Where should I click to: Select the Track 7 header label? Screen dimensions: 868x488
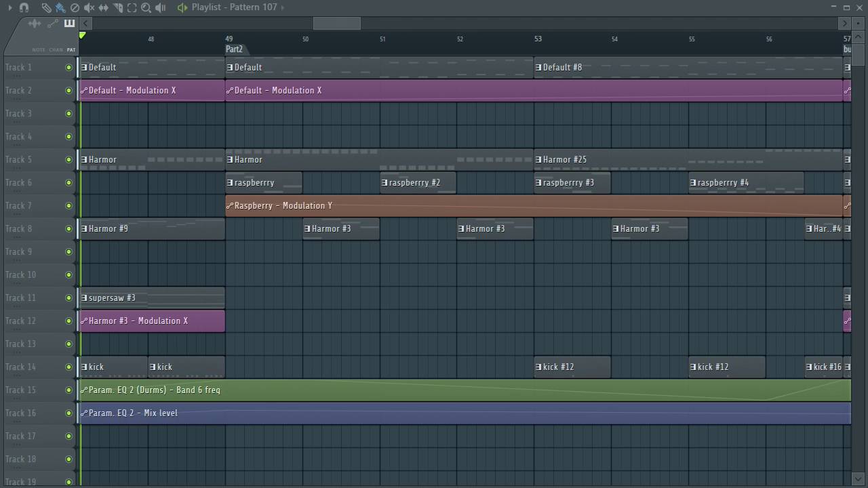pyautogui.click(x=18, y=205)
